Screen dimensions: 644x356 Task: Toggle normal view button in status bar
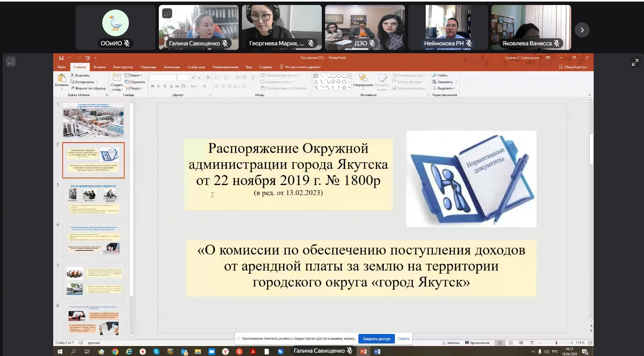(500, 343)
